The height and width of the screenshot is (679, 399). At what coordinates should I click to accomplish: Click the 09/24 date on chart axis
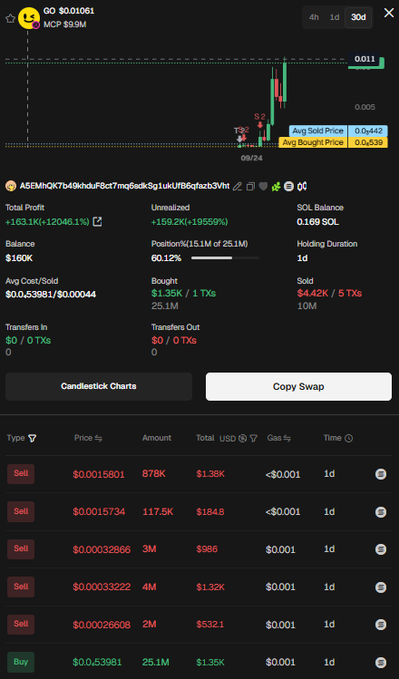(x=252, y=158)
